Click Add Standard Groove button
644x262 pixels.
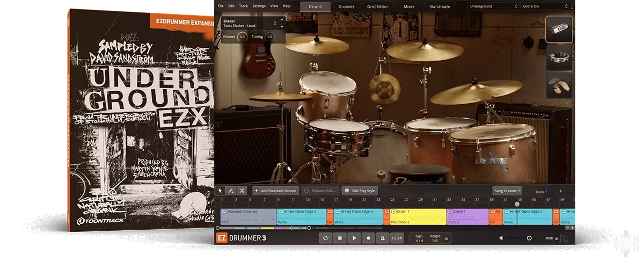(x=276, y=191)
